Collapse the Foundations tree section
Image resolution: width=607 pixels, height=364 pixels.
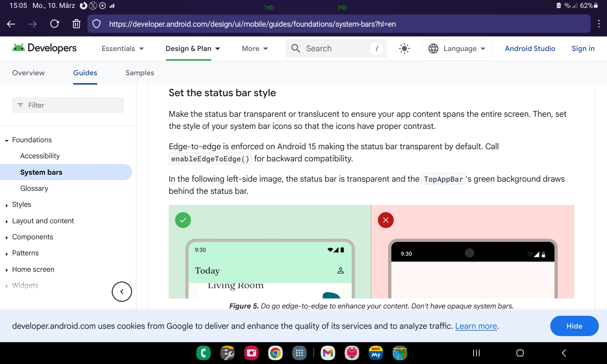[x=7, y=140]
